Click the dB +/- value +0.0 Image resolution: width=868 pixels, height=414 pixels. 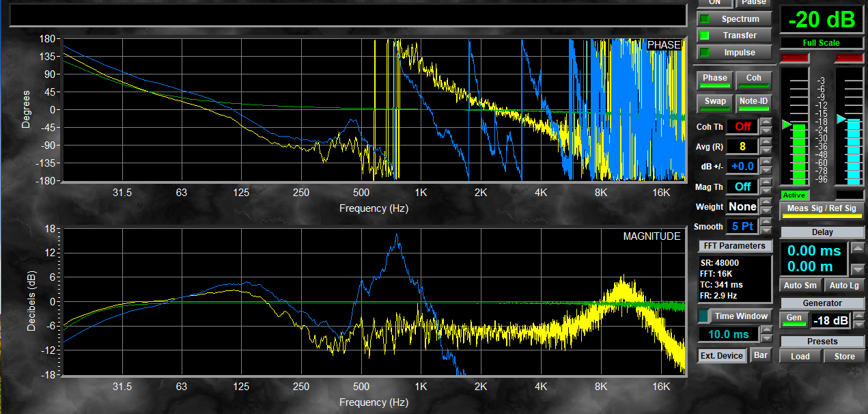pyautogui.click(x=742, y=166)
